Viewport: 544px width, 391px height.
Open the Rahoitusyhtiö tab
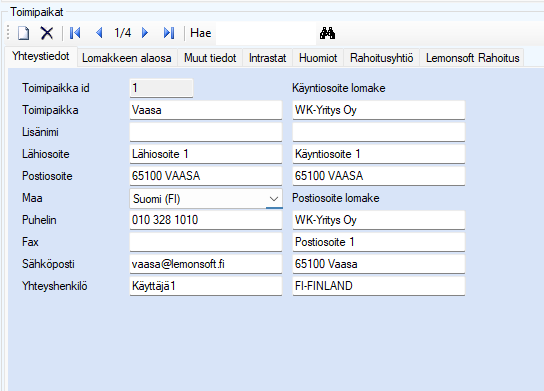381,58
